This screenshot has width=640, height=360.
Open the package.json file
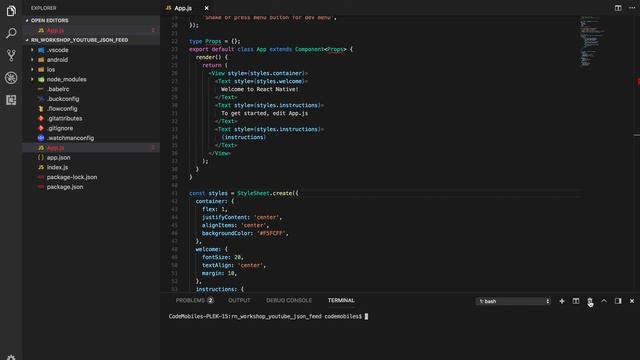click(65, 187)
